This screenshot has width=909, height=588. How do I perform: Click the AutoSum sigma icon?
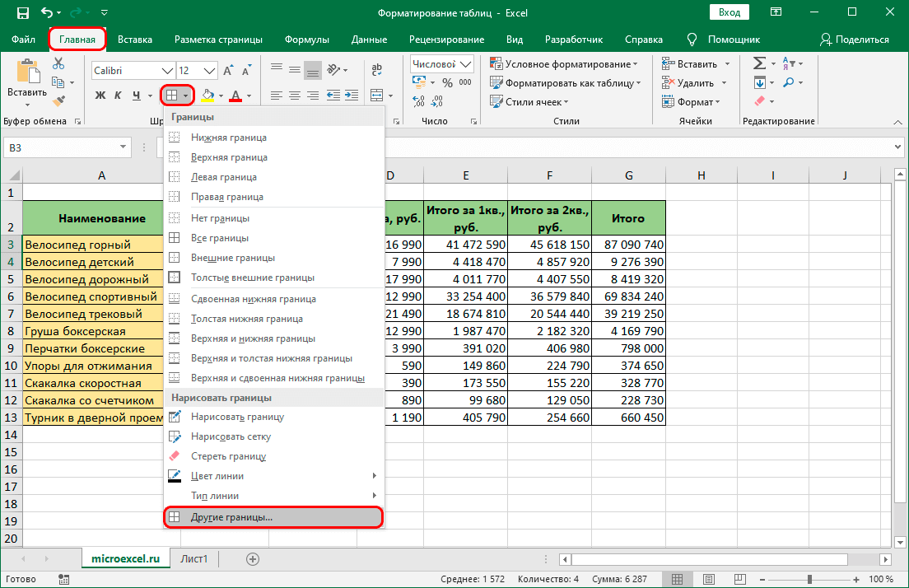click(759, 63)
